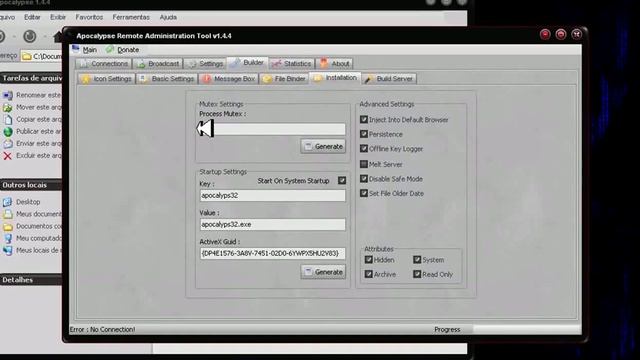This screenshot has width=640, height=360.
Task: Click Copiar este task icon in Explorer
Action: (8, 120)
